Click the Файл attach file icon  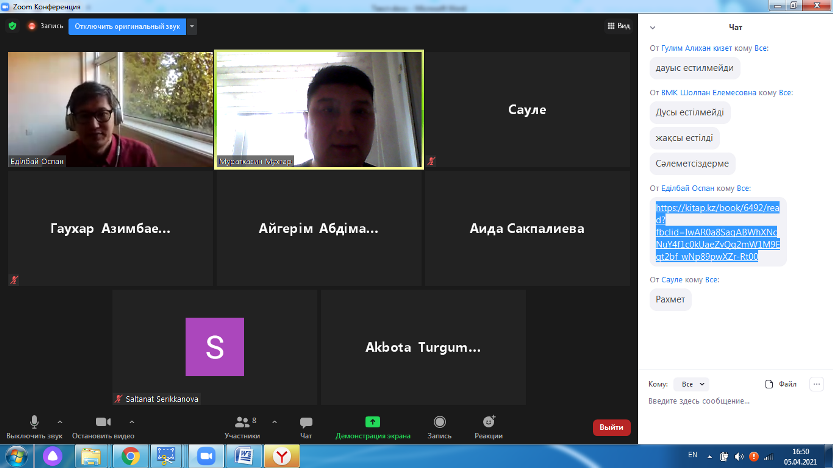click(780, 383)
